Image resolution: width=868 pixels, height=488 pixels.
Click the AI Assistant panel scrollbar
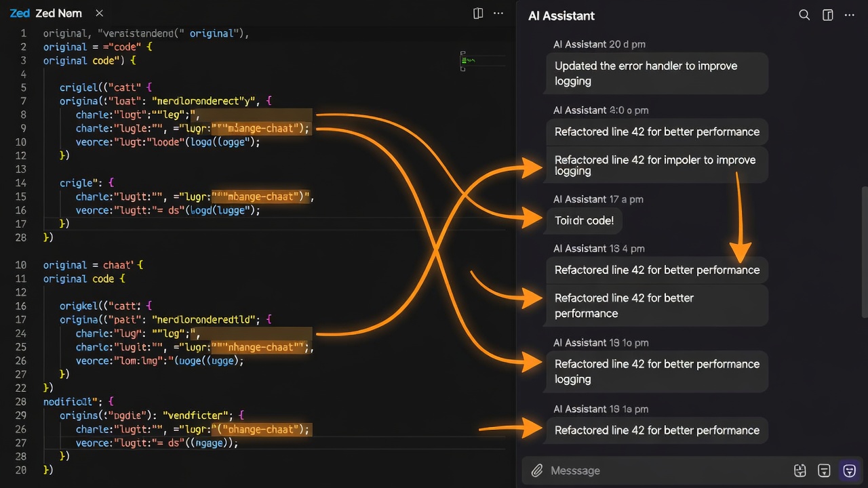click(x=864, y=251)
